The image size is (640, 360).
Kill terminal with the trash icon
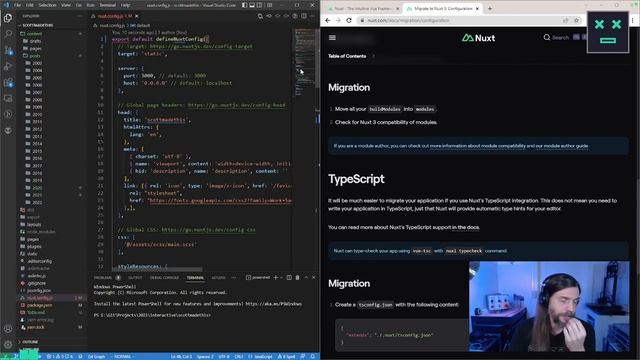click(297, 278)
